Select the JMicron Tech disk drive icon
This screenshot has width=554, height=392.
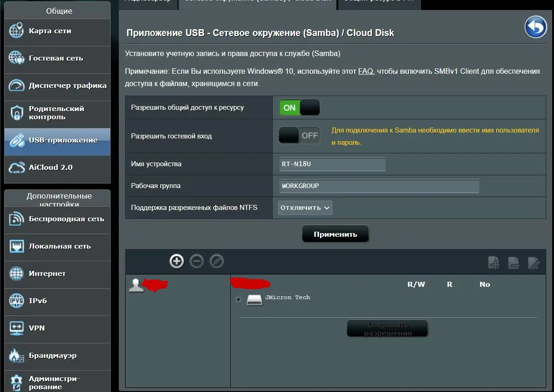pyautogui.click(x=254, y=300)
